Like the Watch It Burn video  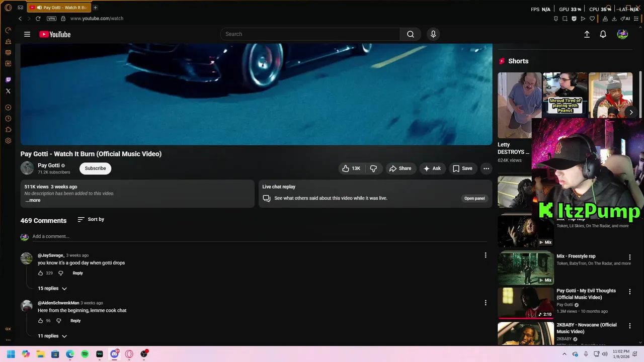click(351, 168)
